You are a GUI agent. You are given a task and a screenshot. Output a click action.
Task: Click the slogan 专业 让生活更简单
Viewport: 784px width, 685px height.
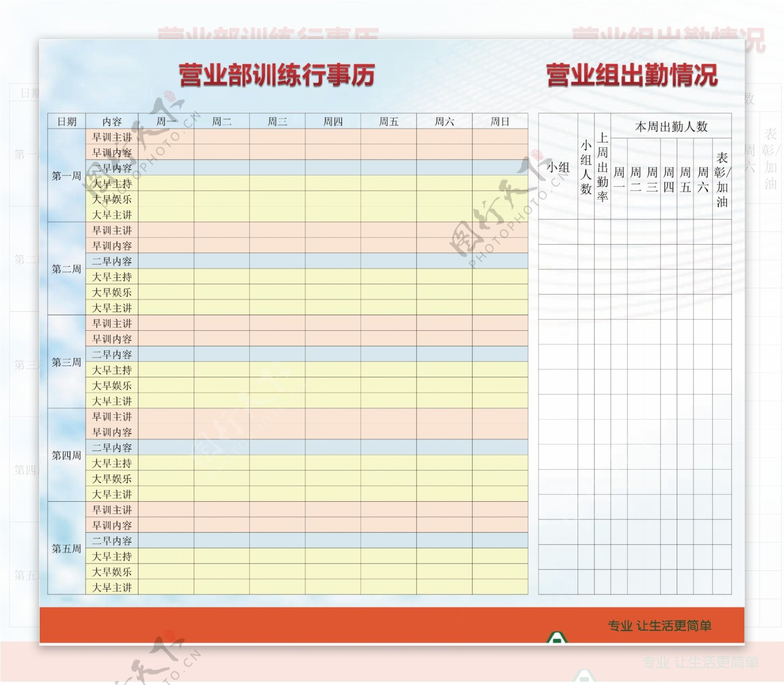[660, 626]
